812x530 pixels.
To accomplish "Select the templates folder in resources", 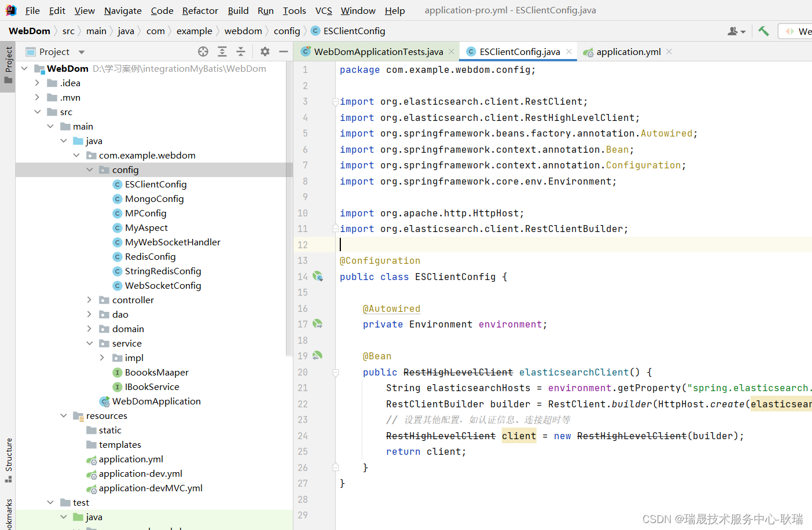I will coord(114,444).
